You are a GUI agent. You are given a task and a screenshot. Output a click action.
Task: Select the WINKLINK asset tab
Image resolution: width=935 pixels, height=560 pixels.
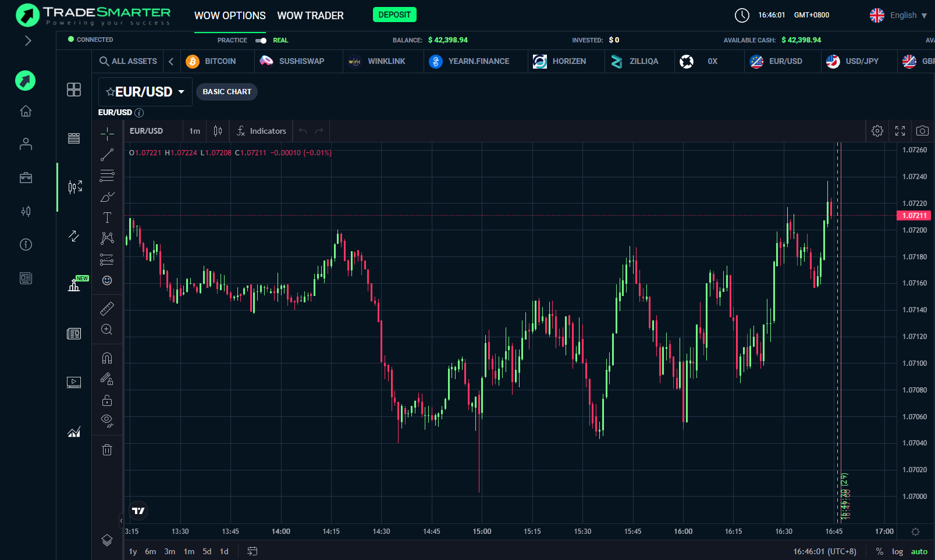[376, 61]
